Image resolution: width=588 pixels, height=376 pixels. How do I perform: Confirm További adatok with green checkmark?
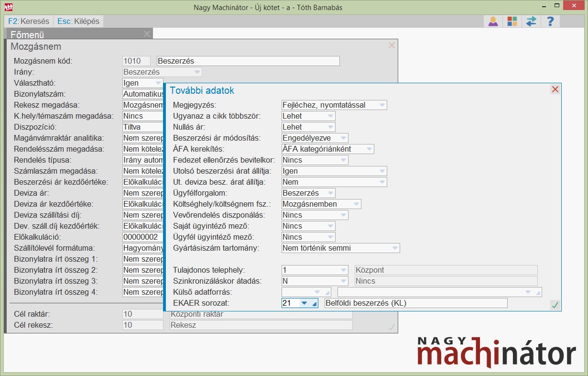[x=555, y=305]
